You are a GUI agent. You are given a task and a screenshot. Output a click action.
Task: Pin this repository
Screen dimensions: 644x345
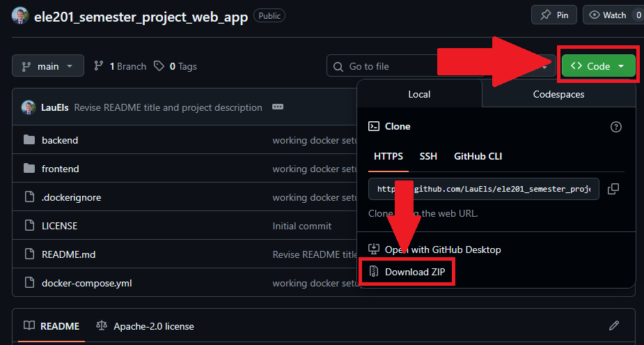tap(554, 15)
